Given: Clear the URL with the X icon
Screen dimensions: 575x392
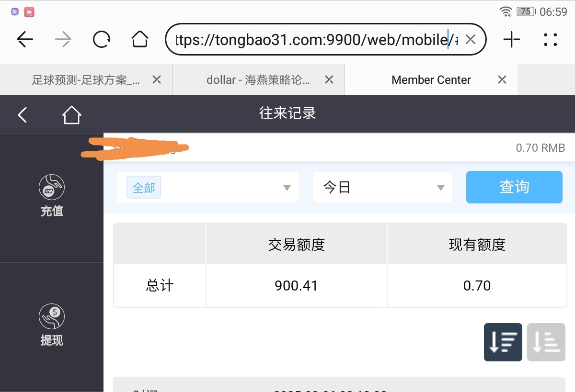Looking at the screenshot, I should coord(471,39).
